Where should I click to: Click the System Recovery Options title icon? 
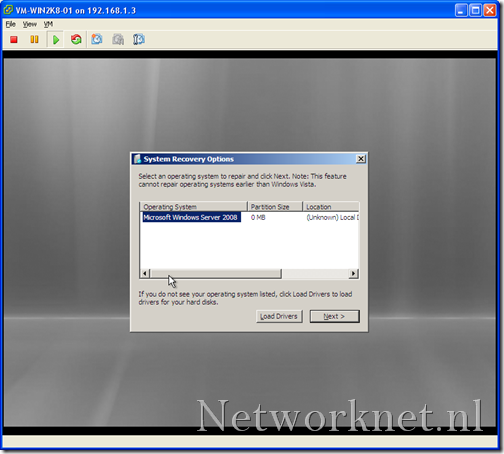pyautogui.click(x=137, y=159)
